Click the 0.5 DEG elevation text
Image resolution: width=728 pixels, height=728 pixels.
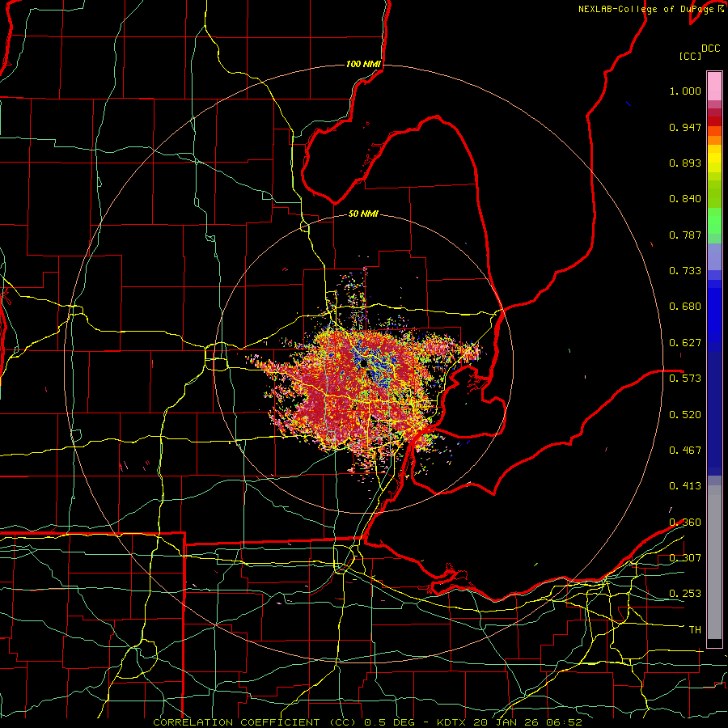pos(388,722)
